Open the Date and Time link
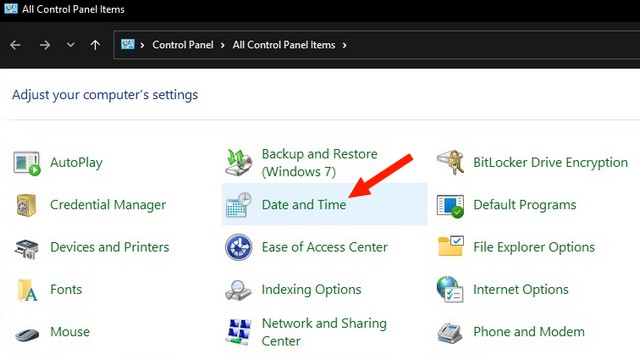Image resolution: width=640 pixels, height=360 pixels. (x=304, y=205)
